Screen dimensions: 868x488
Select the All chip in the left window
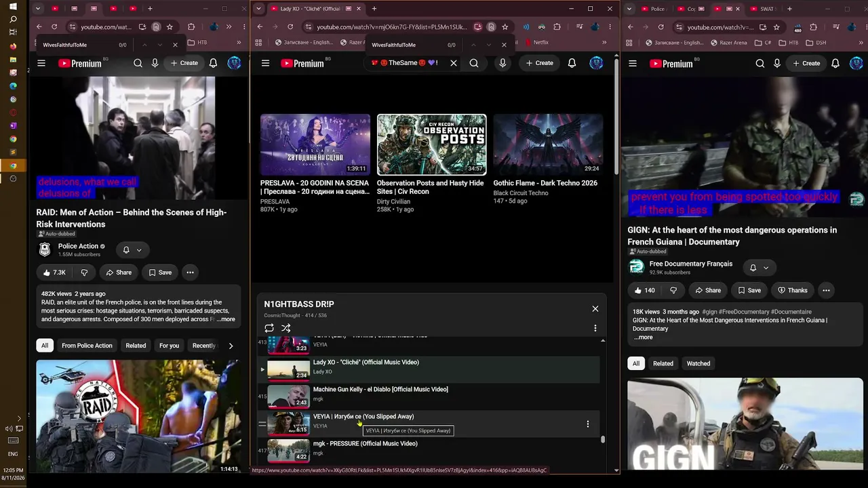click(x=45, y=346)
